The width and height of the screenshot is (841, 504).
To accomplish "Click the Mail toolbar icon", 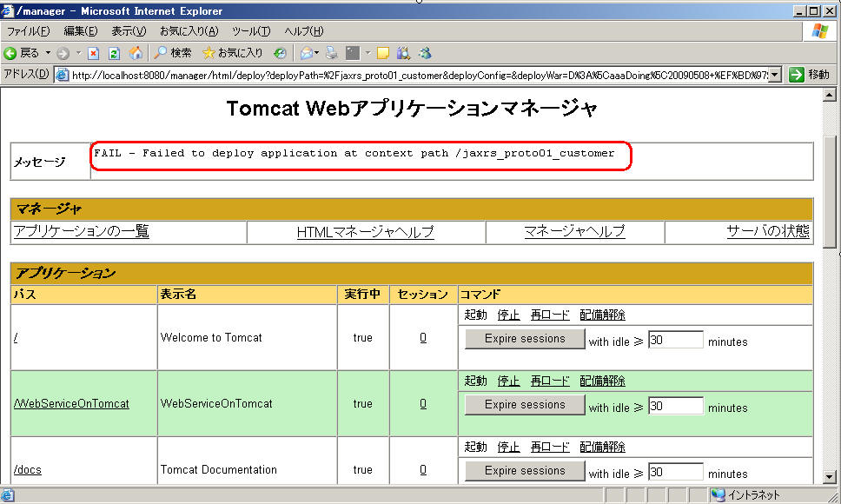I will (x=306, y=53).
